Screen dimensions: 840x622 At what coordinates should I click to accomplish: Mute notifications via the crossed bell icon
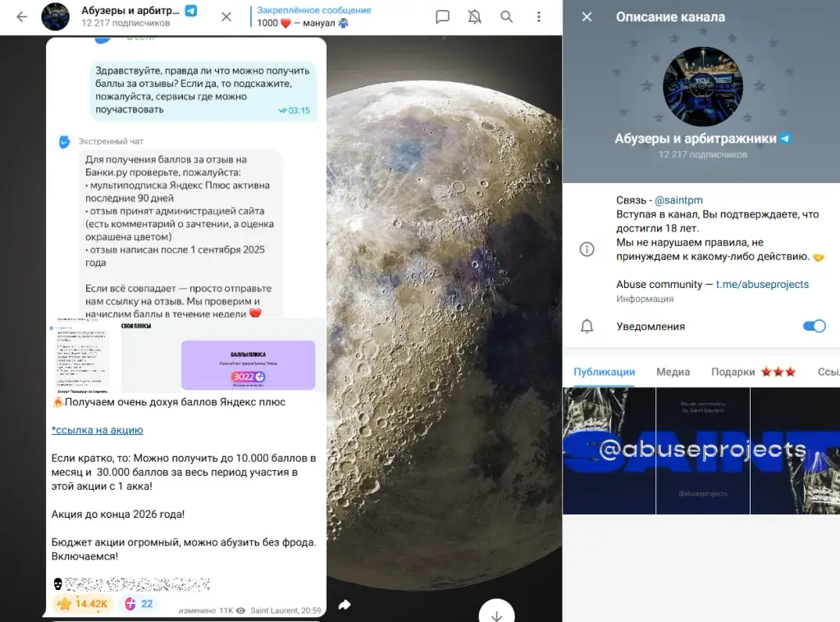[x=475, y=17]
